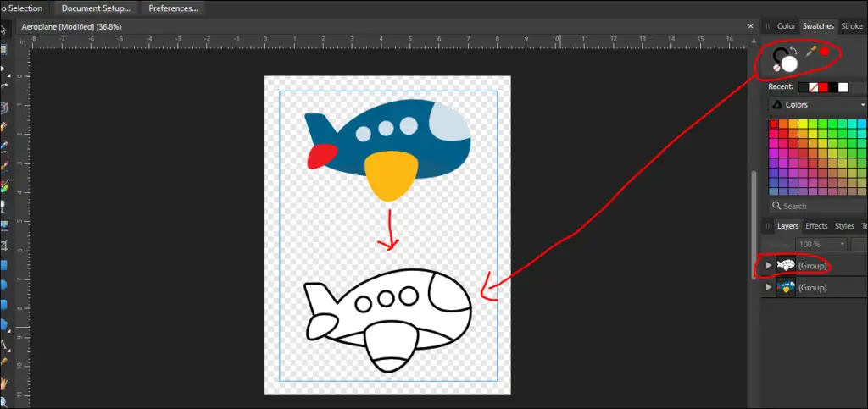Select the Ellipse shape tool
The image size is (868, 409).
click(3, 285)
